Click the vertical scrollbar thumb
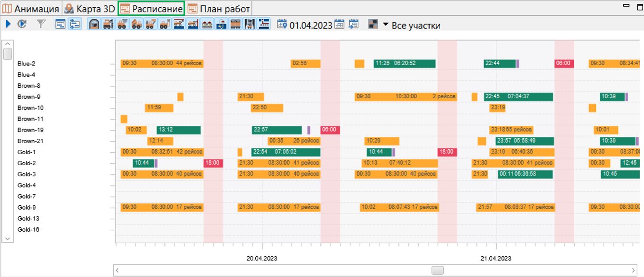This screenshot has width=644, height=277. tap(8, 54)
